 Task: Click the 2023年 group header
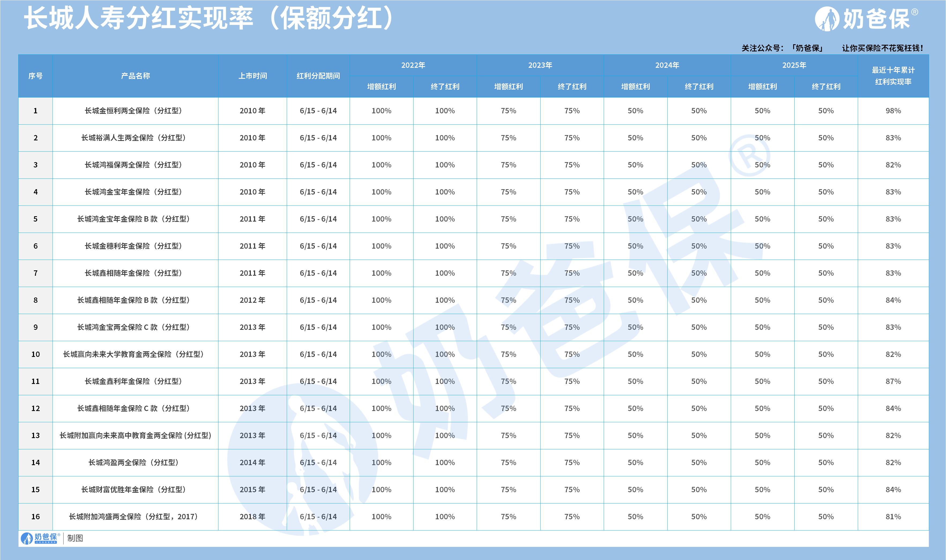coord(540,65)
